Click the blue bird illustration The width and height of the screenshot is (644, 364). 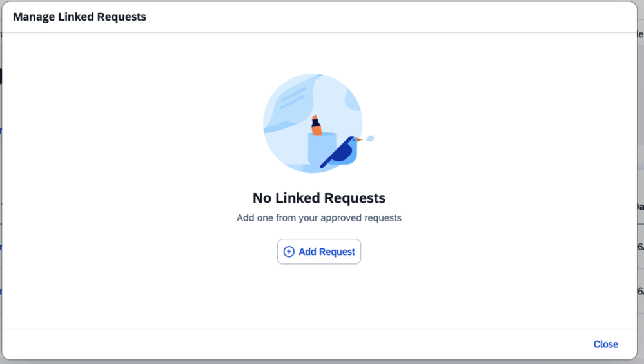pos(341,152)
